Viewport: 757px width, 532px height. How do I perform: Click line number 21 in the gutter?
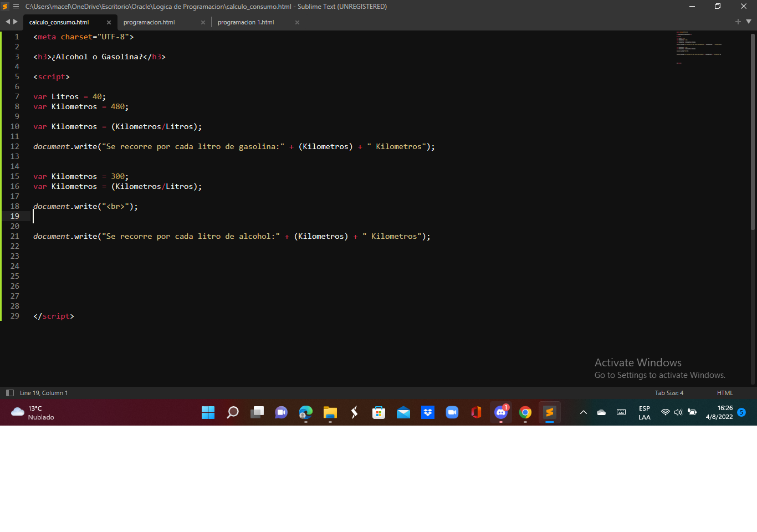tap(14, 236)
